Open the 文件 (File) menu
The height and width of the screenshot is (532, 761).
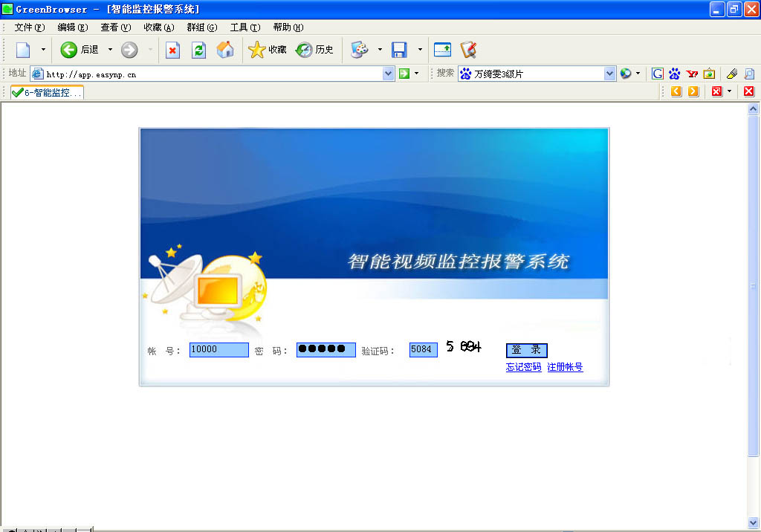(30, 27)
